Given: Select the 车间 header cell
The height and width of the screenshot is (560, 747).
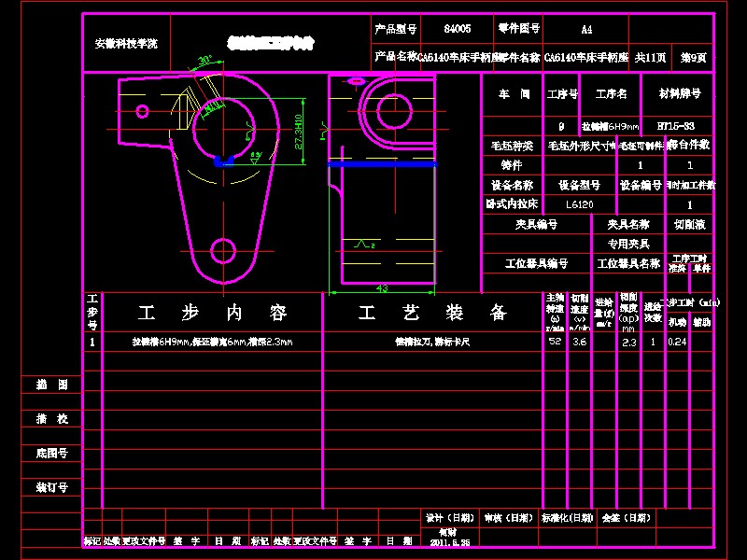Looking at the screenshot, I should tap(514, 94).
